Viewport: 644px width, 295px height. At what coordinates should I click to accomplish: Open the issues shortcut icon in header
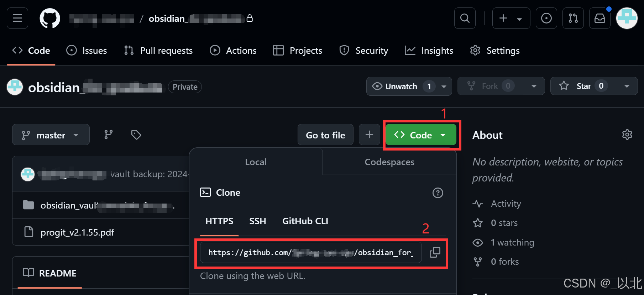pos(546,18)
